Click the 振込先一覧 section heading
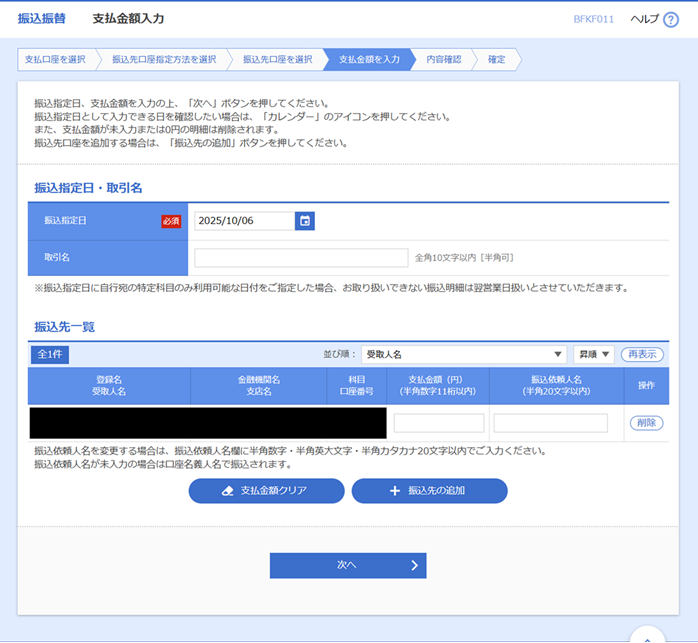Viewport: 698px width, 643px height. (65, 327)
